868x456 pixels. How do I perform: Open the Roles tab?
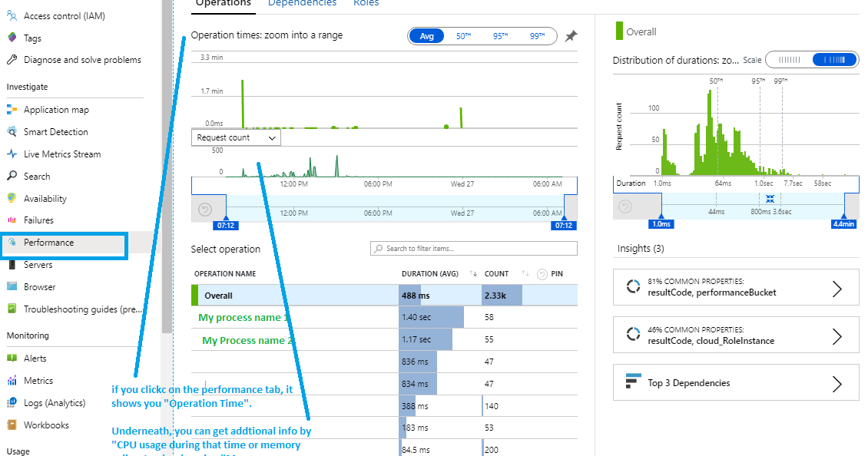click(x=366, y=3)
